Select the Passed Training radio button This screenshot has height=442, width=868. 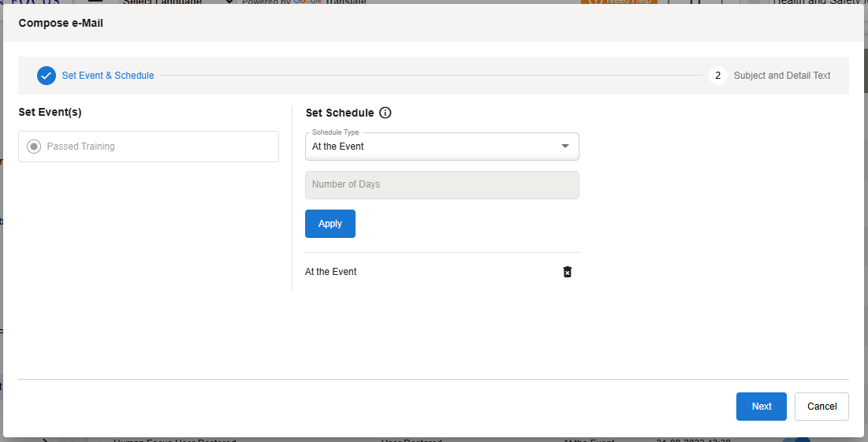click(x=34, y=147)
